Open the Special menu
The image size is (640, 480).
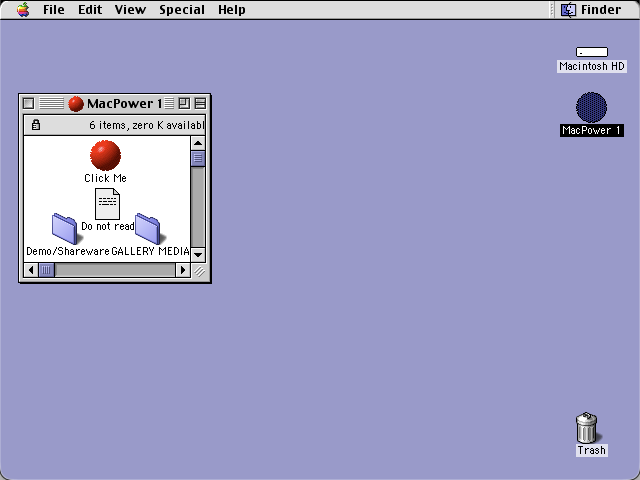click(x=182, y=9)
